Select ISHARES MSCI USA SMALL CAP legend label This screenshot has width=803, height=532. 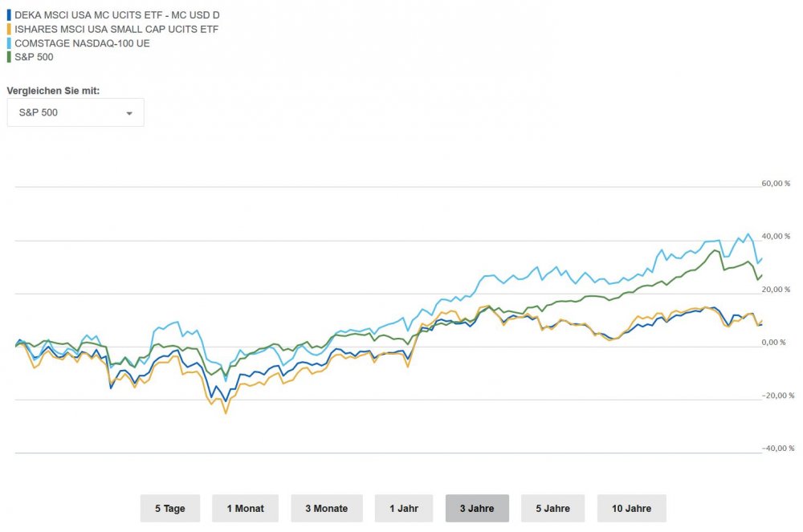[x=116, y=29]
